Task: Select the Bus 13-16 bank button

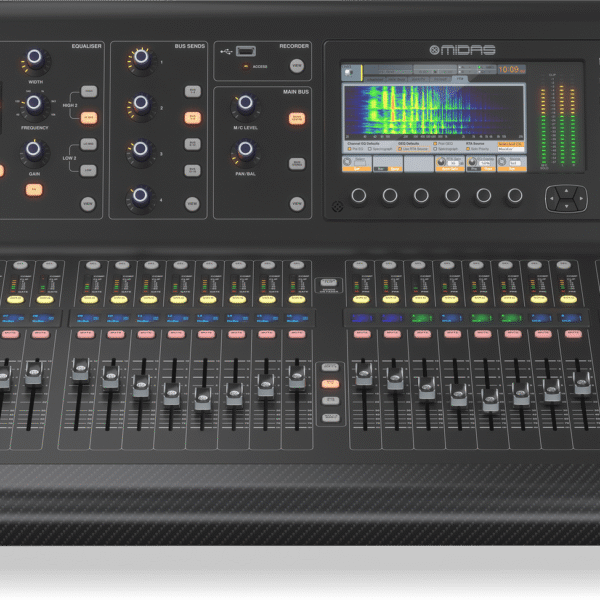Action: (x=192, y=171)
